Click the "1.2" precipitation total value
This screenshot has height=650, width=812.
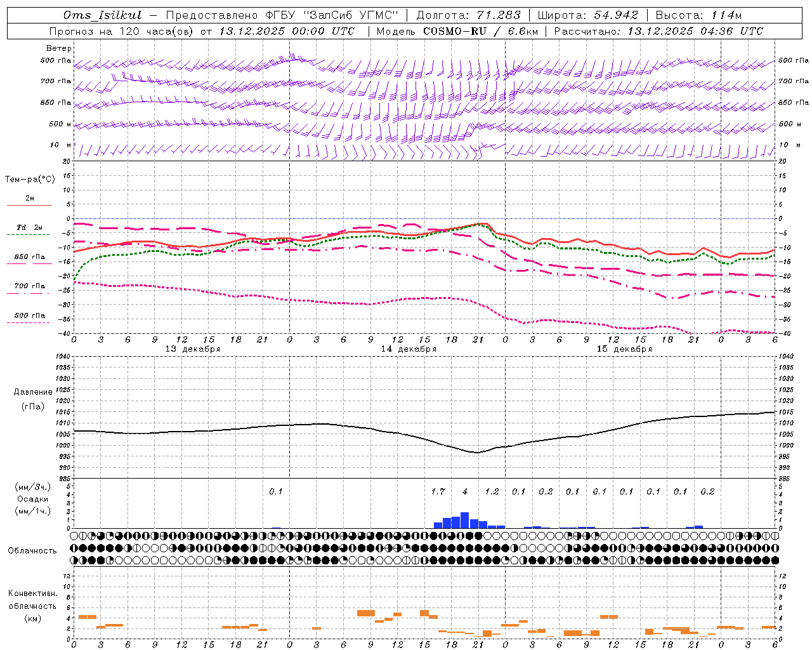point(492,492)
